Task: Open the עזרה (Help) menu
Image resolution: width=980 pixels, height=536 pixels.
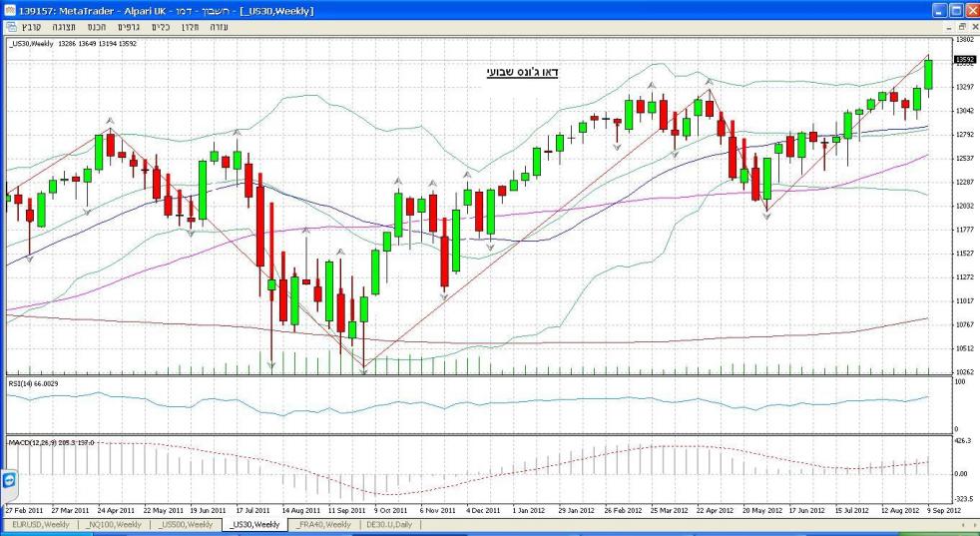Action: pos(218,27)
